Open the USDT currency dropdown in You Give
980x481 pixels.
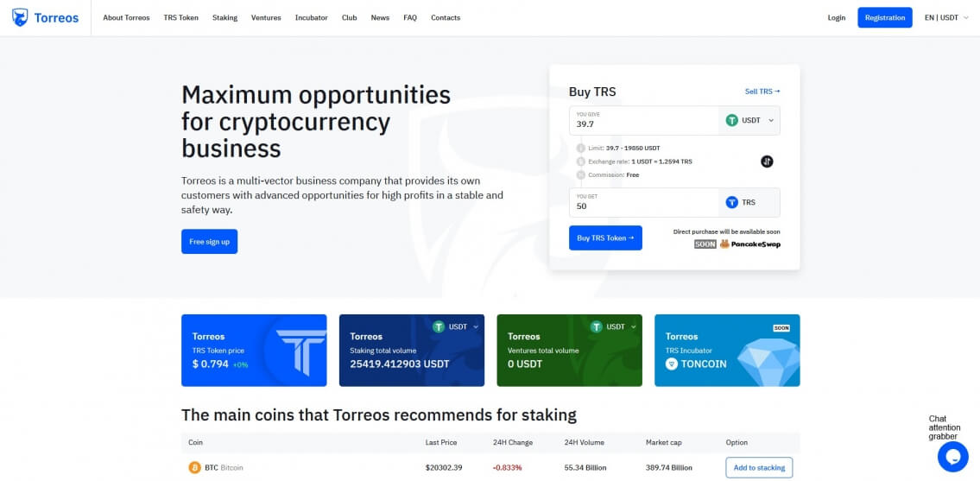point(749,121)
